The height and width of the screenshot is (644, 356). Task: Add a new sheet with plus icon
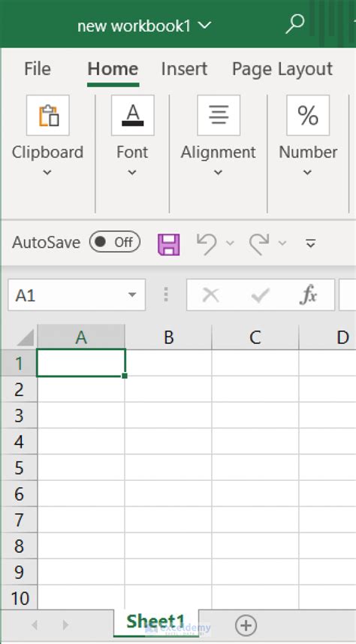246,625
